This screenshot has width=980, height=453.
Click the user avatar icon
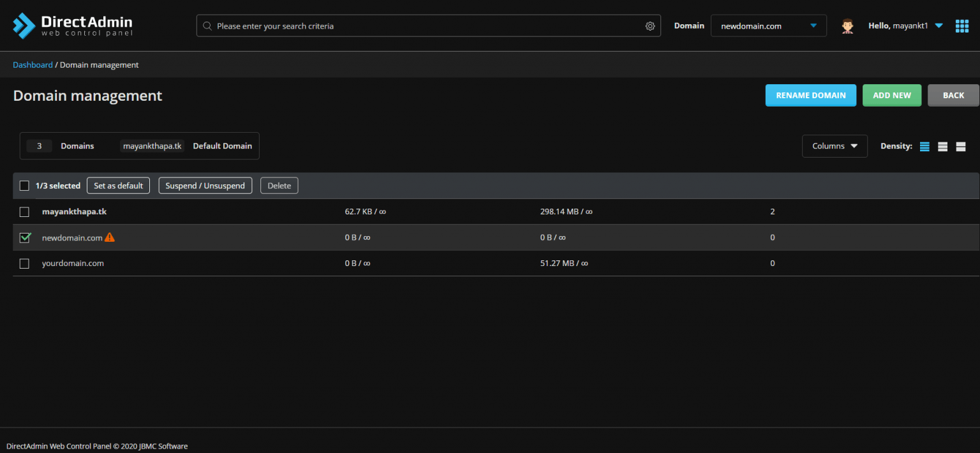(x=847, y=26)
